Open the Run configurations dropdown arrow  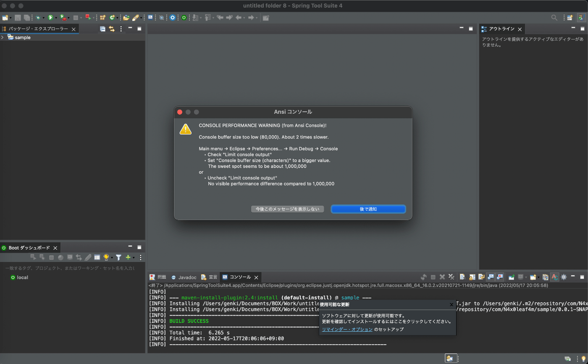(56, 18)
